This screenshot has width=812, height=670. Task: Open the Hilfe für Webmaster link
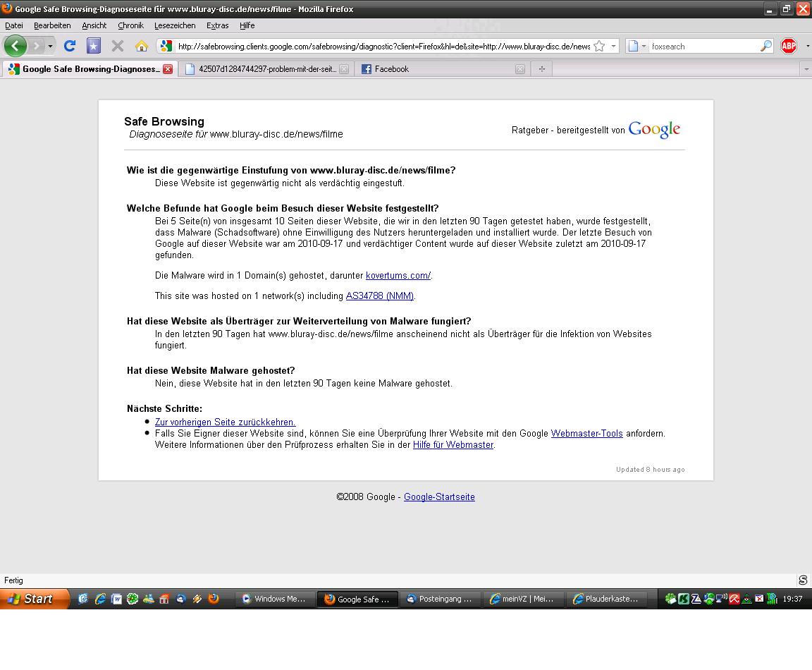pos(453,445)
